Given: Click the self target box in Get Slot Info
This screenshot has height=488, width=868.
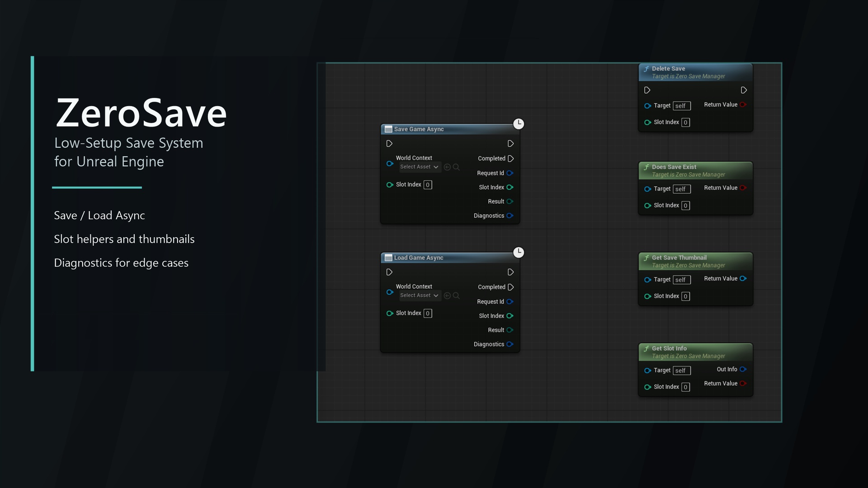Looking at the screenshot, I should click(682, 371).
